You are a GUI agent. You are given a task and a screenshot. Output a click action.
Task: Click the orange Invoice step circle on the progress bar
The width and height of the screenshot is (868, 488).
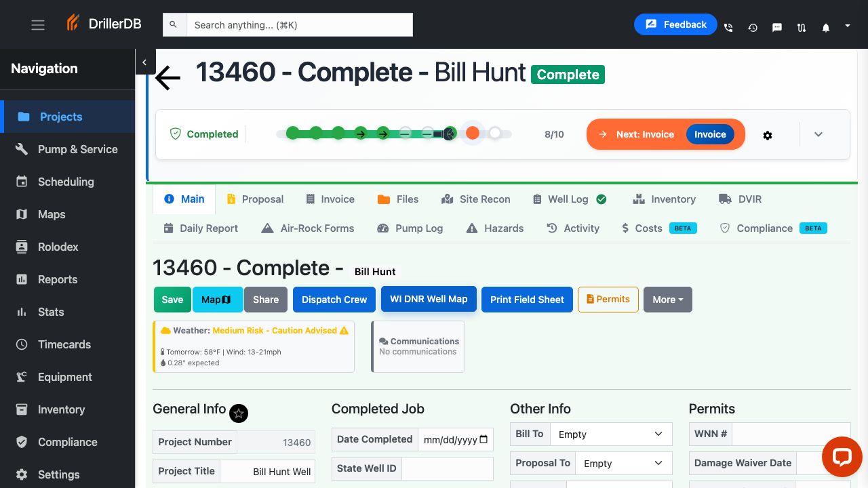(x=473, y=133)
